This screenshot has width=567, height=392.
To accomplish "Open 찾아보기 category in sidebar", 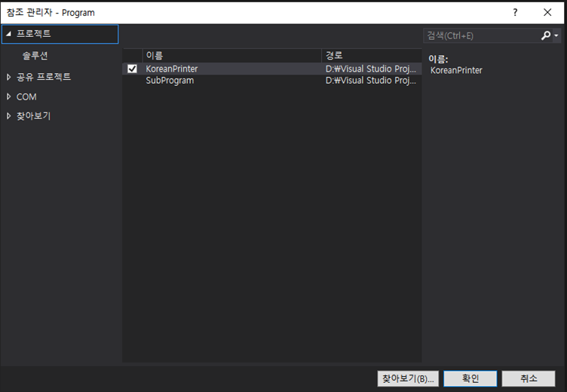I will point(34,116).
